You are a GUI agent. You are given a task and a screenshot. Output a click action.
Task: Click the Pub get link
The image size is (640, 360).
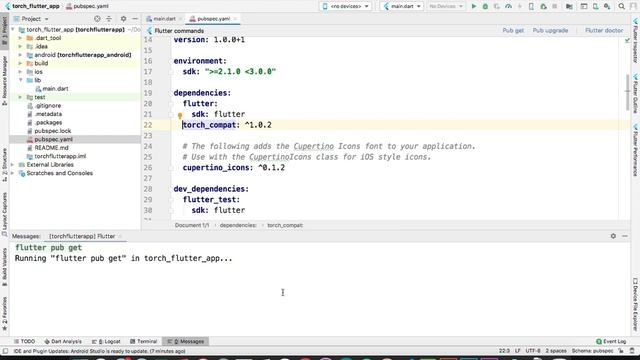click(x=513, y=31)
